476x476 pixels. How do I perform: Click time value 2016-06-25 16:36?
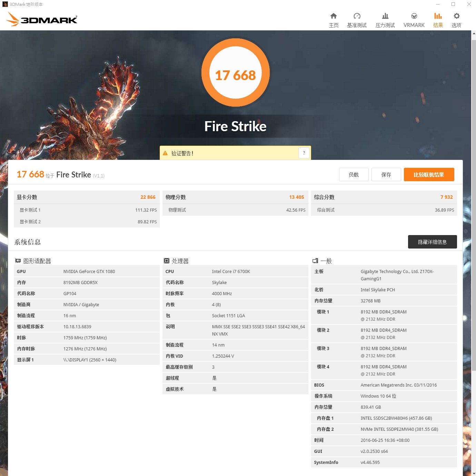click(x=385, y=440)
